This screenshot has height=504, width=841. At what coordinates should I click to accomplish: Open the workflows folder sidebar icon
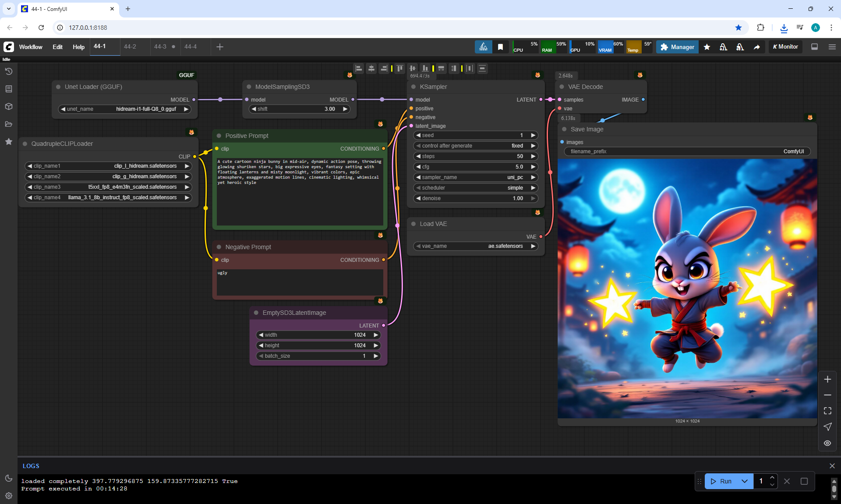(8, 124)
